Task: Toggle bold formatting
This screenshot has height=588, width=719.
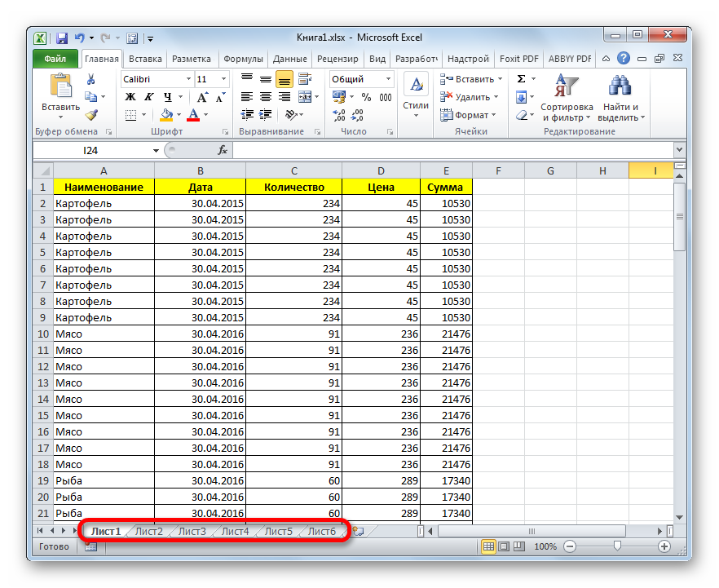Action: tap(130, 97)
